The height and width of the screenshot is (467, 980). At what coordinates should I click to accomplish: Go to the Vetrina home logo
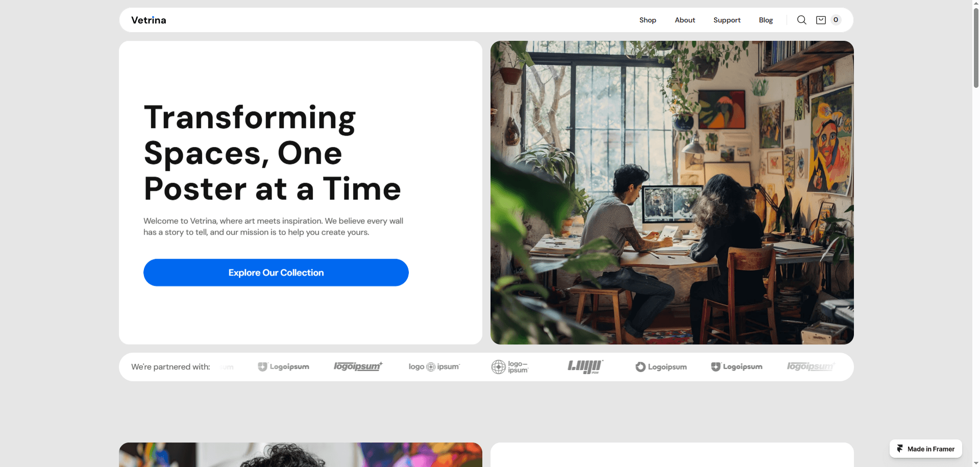tap(149, 20)
